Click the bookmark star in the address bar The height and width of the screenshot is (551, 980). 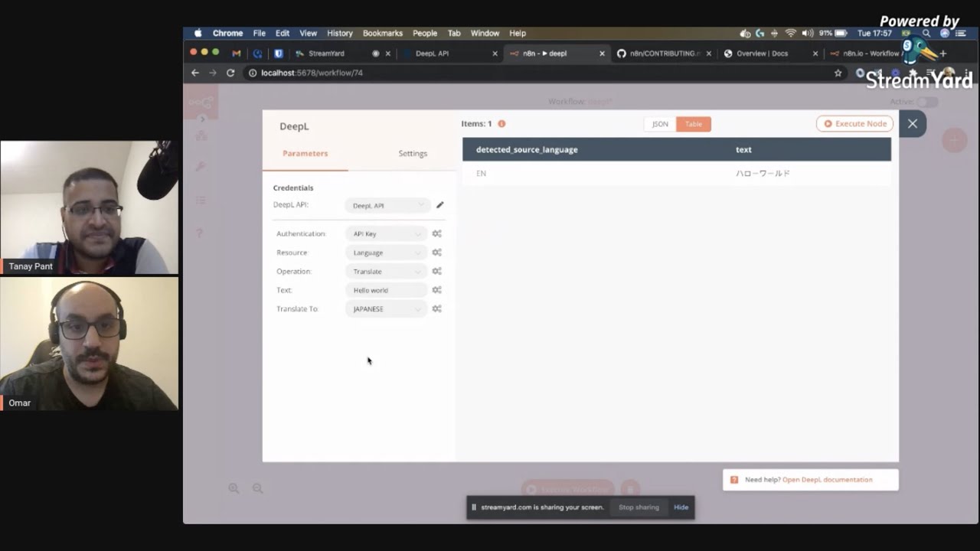[x=838, y=73]
